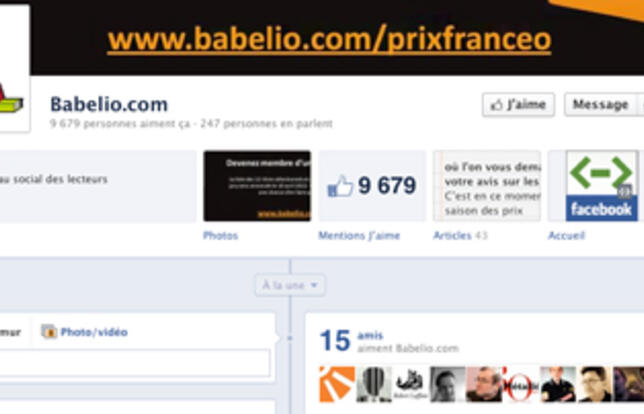Select the Articles label link
The image size is (644, 414).
(x=452, y=236)
